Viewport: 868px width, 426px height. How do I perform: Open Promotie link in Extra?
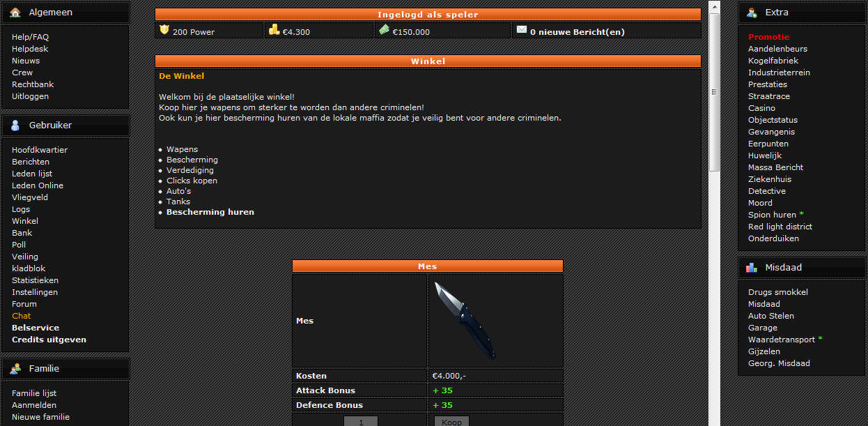click(769, 37)
